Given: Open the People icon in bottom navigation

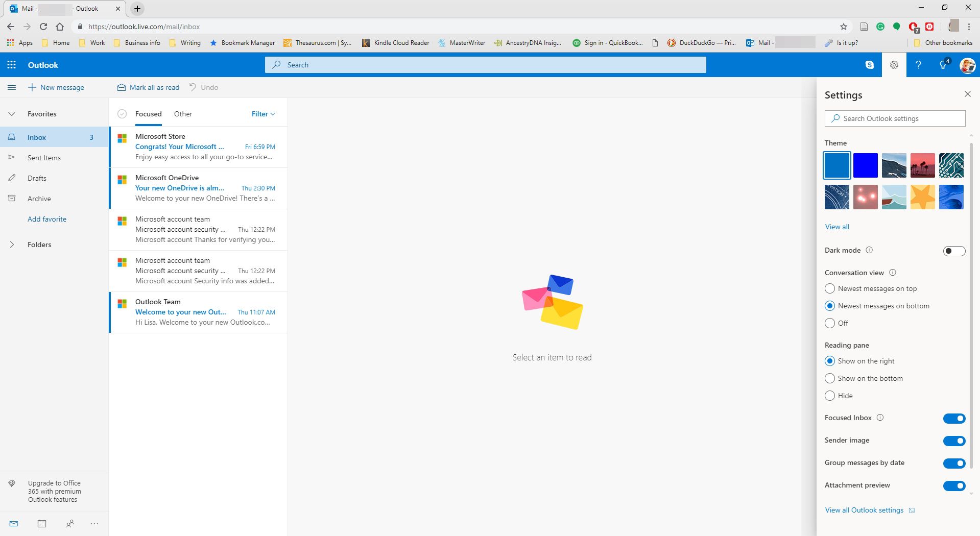Looking at the screenshot, I should 70,523.
